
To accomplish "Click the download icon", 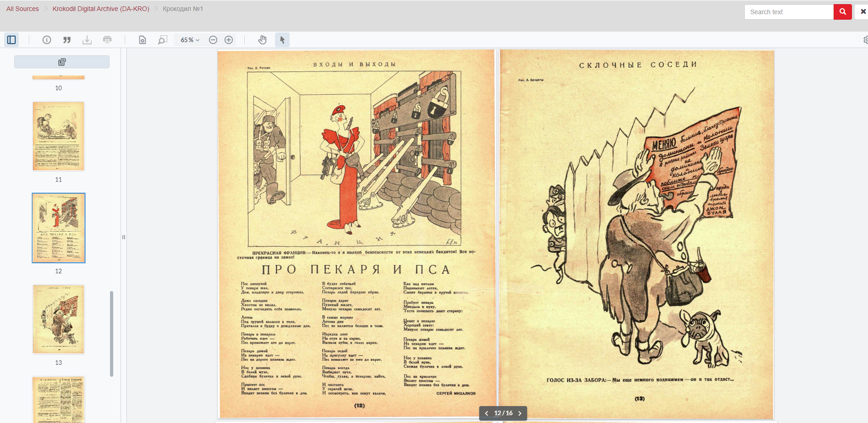I will 87,40.
